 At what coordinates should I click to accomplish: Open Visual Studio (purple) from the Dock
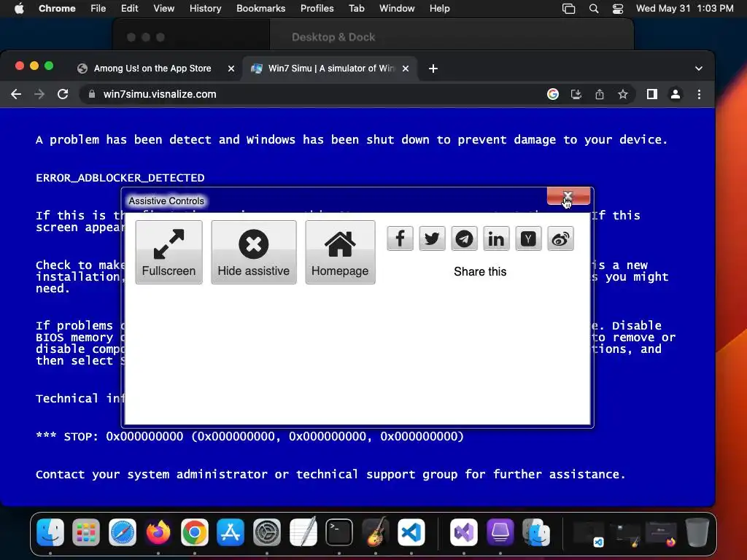[463, 532]
